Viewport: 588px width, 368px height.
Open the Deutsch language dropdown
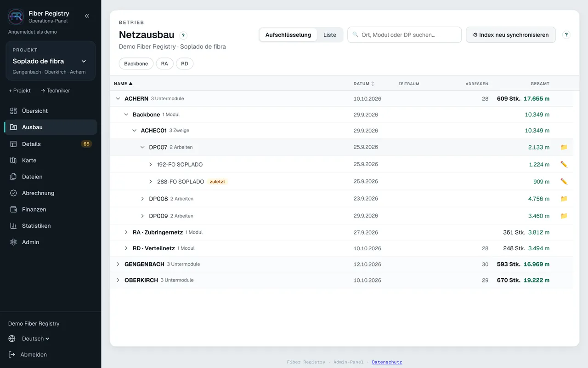click(x=36, y=339)
